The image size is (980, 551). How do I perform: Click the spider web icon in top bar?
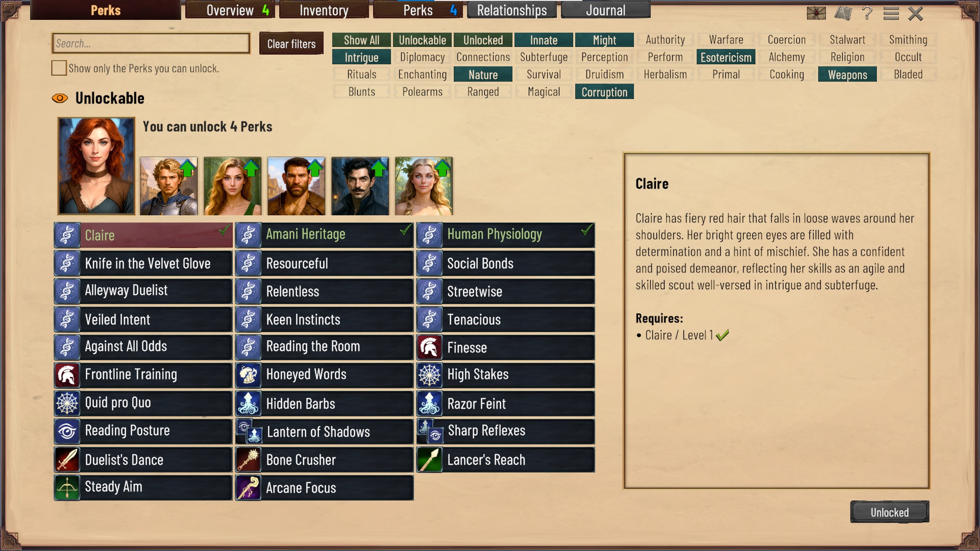[x=816, y=13]
